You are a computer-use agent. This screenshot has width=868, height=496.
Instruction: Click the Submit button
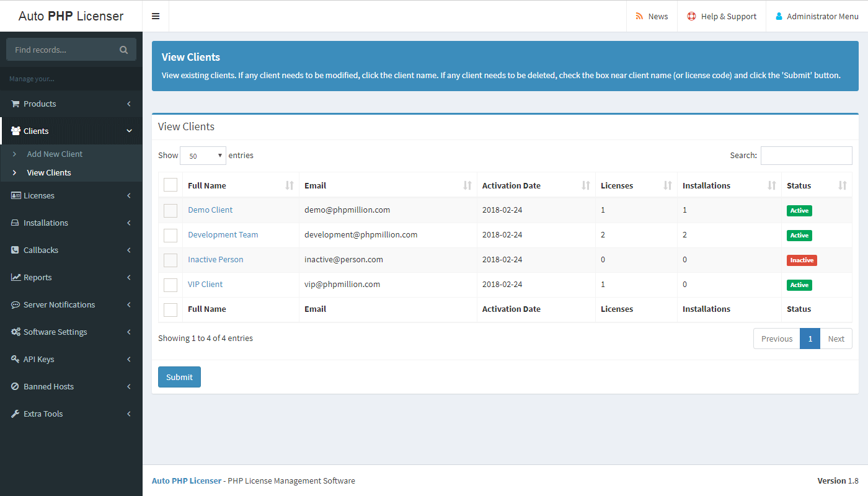coord(179,376)
